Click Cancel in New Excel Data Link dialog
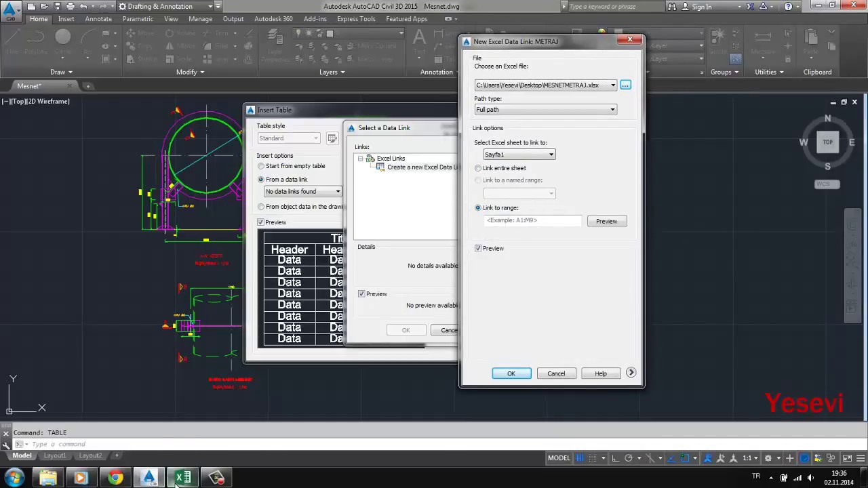Viewport: 868px width, 488px height. 556,373
